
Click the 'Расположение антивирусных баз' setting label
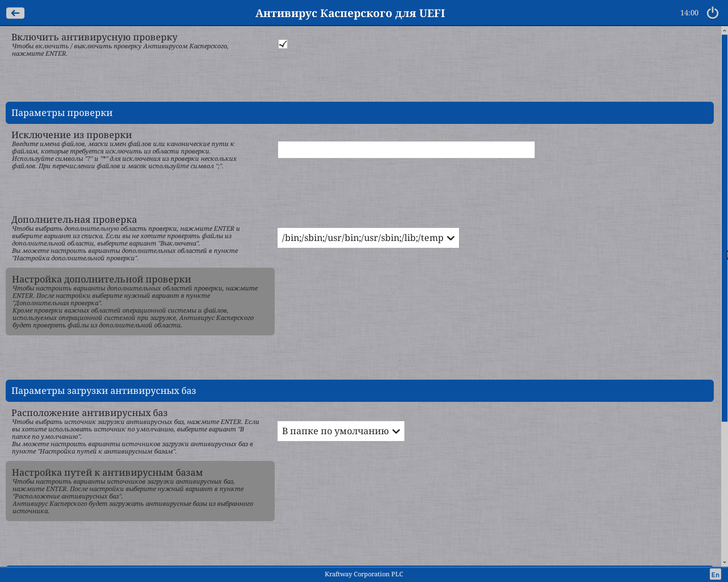(x=89, y=413)
